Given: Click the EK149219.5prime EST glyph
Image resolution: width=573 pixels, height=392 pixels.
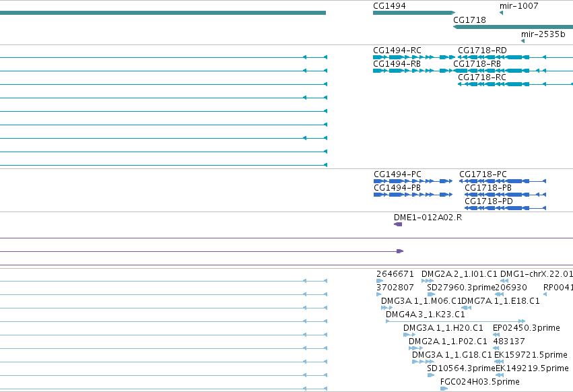Looking at the screenshot, I should pos(500,375).
